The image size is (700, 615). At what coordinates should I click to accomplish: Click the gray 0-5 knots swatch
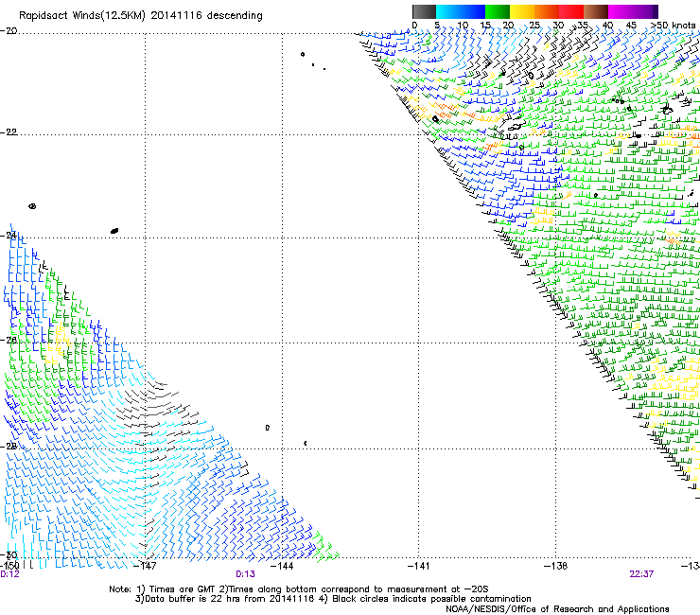click(424, 11)
